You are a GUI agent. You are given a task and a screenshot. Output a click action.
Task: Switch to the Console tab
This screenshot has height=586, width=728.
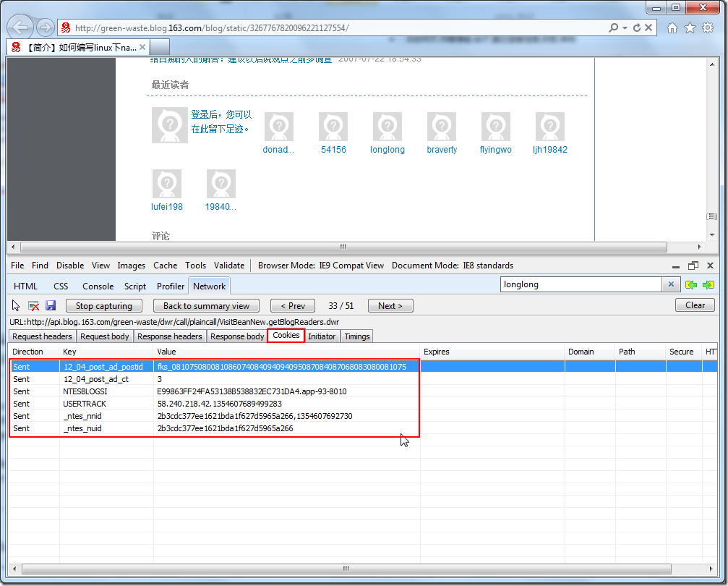click(98, 286)
